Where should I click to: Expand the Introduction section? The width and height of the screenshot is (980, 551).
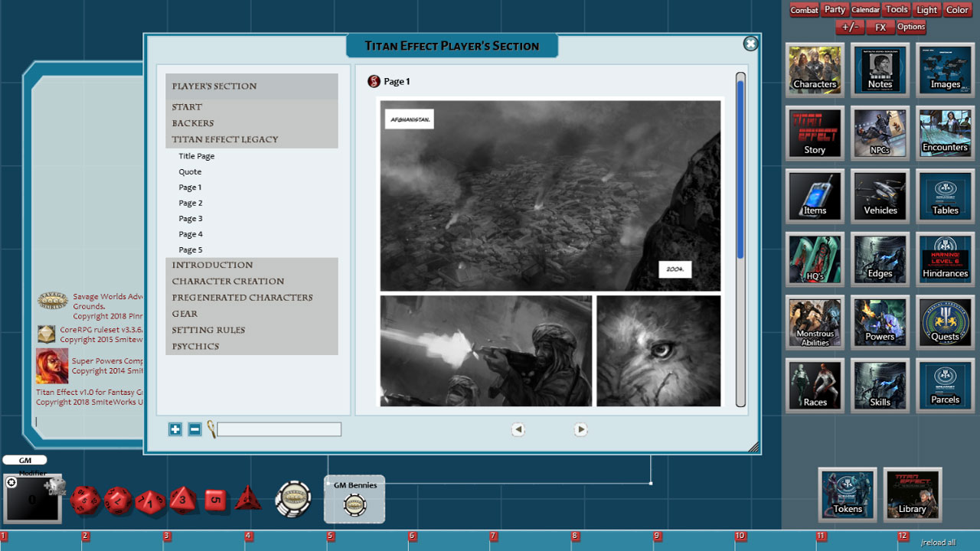(x=213, y=264)
